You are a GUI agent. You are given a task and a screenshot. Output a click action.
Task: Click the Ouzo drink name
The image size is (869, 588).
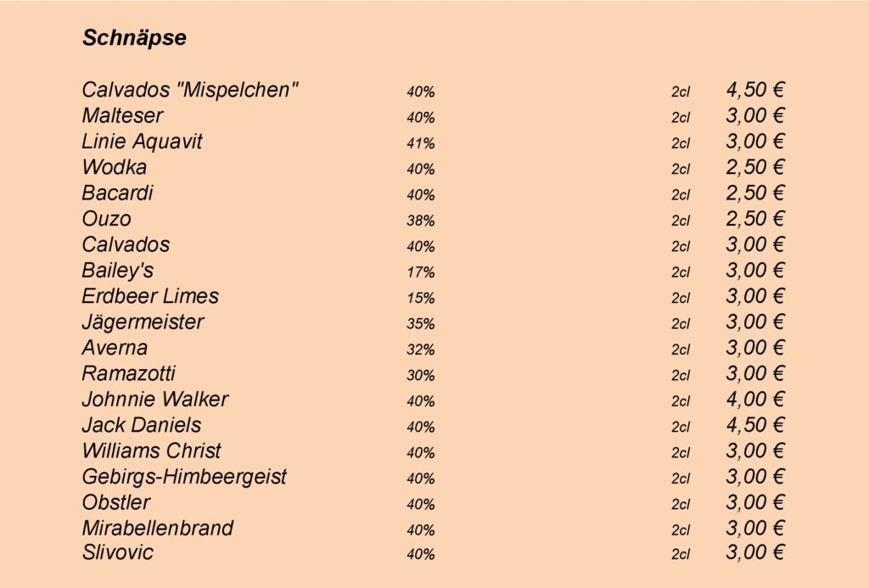click(x=106, y=219)
